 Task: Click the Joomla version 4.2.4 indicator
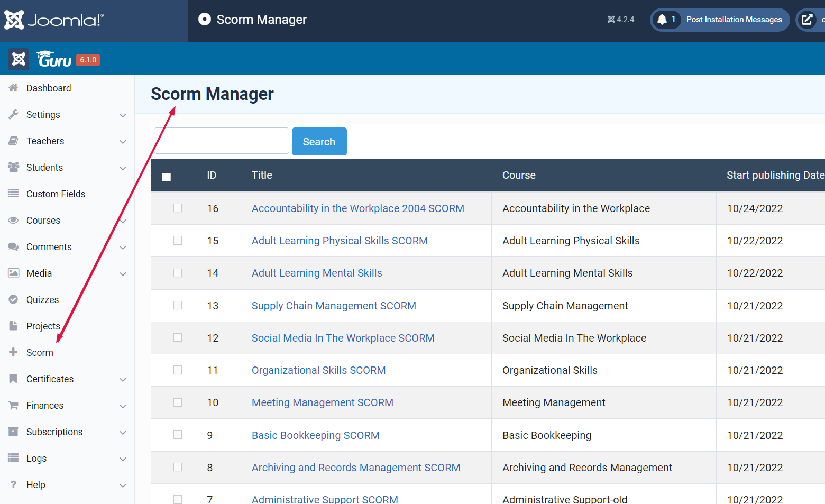621,20
